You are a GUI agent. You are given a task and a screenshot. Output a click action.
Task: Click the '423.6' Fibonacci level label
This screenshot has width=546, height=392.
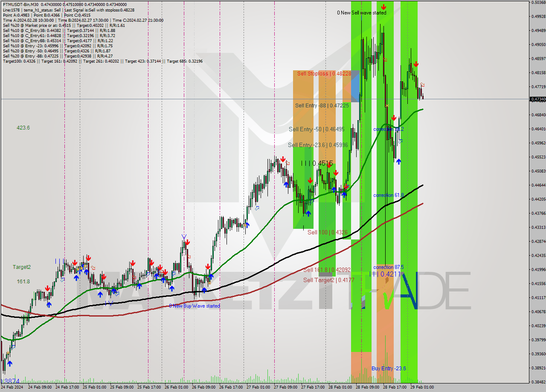(23, 127)
